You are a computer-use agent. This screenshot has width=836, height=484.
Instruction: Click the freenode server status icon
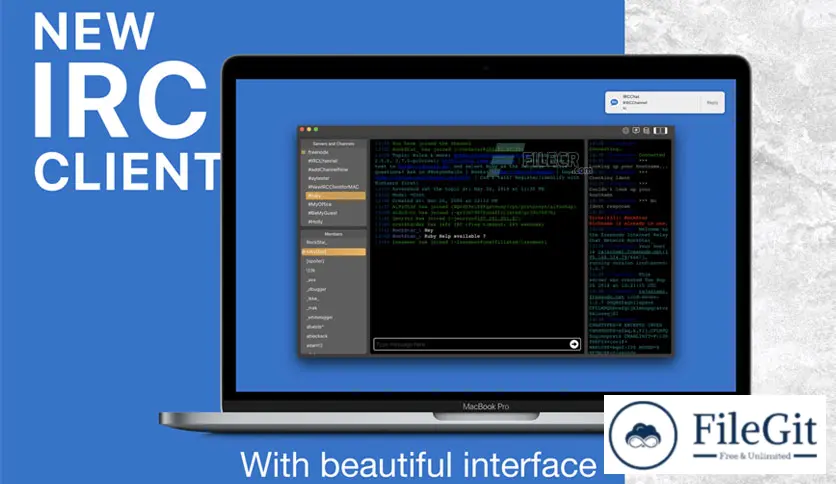(304, 152)
